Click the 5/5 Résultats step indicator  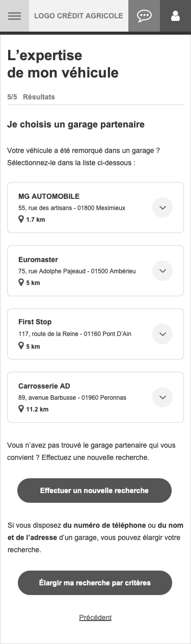pos(31,97)
